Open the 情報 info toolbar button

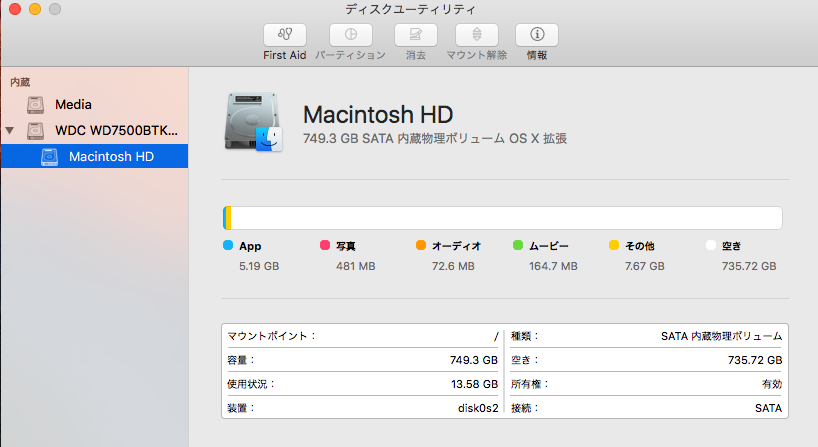coord(536,35)
